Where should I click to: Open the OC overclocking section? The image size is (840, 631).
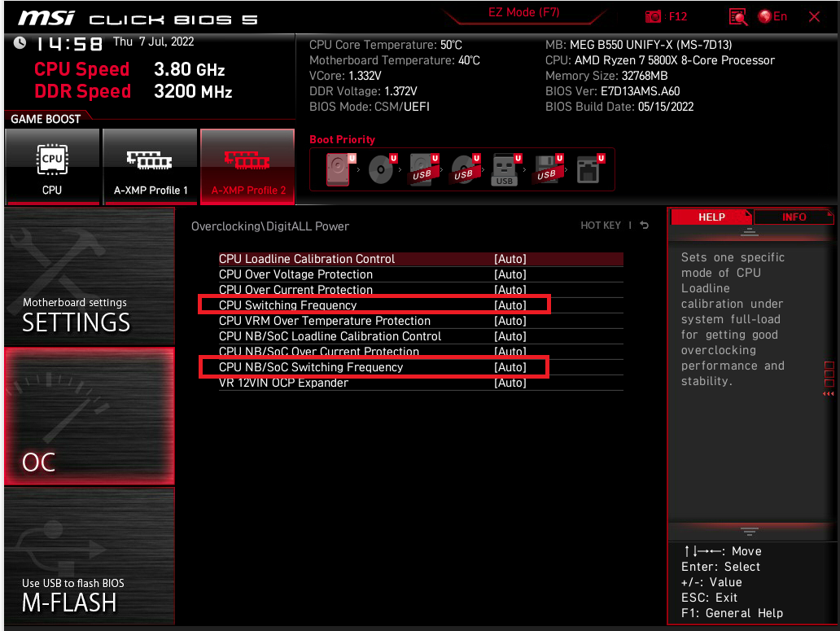(90, 416)
